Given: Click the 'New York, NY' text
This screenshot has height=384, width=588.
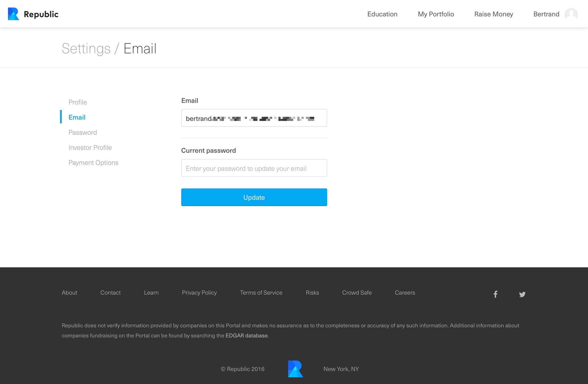Looking at the screenshot, I should [x=341, y=369].
